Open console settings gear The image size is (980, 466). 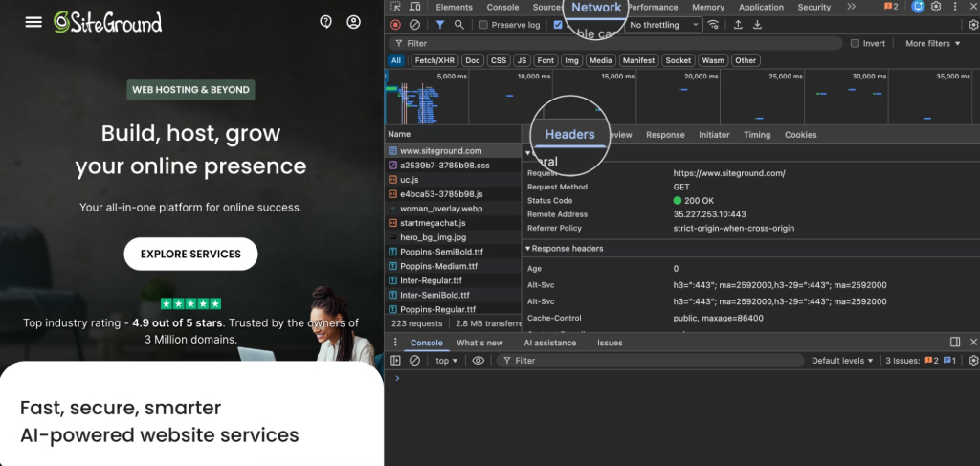[x=973, y=361]
